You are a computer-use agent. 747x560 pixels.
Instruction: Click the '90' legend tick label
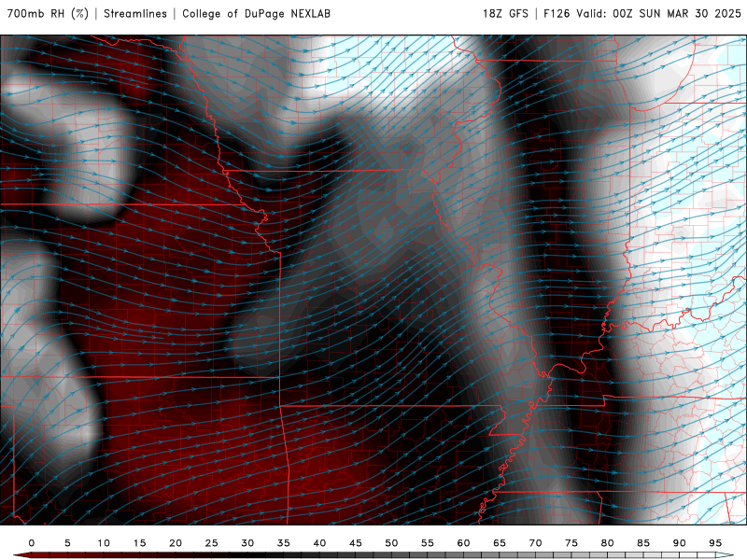pyautogui.click(x=680, y=543)
